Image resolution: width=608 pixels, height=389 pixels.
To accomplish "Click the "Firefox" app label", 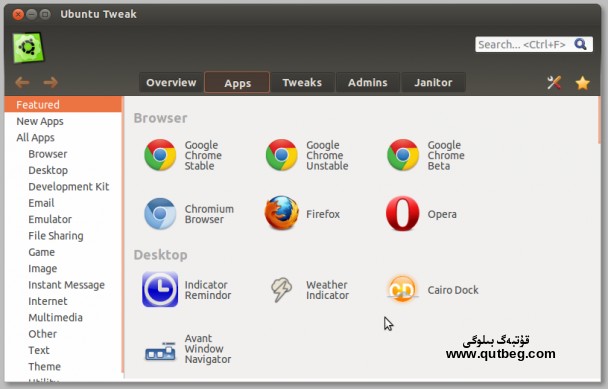I will coord(323,214).
